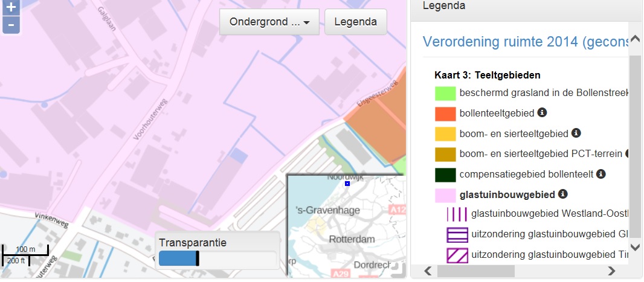Click the vertical-striped Westland-Oostland symbol
Viewport: 644px width, 282px height.
click(457, 214)
